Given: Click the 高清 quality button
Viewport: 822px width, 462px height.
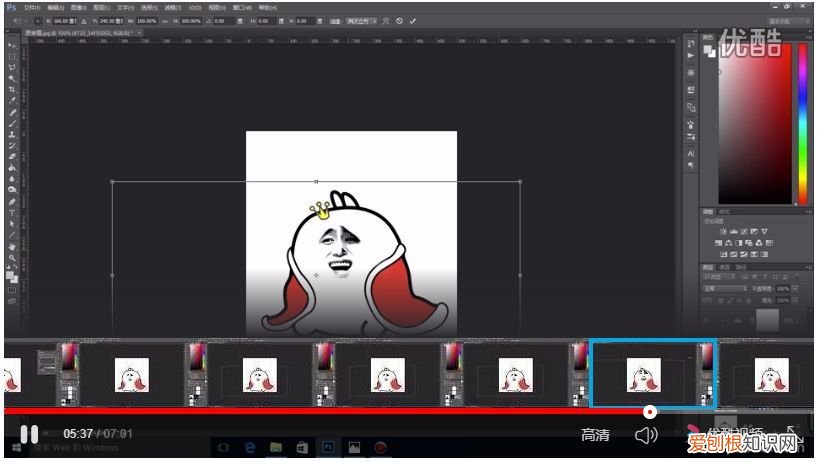Looking at the screenshot, I should (595, 434).
